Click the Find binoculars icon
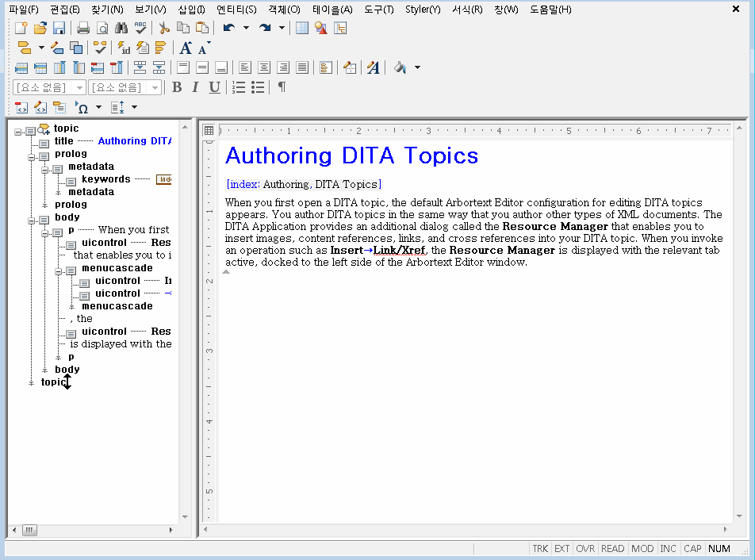The height and width of the screenshot is (560, 755). tap(121, 28)
